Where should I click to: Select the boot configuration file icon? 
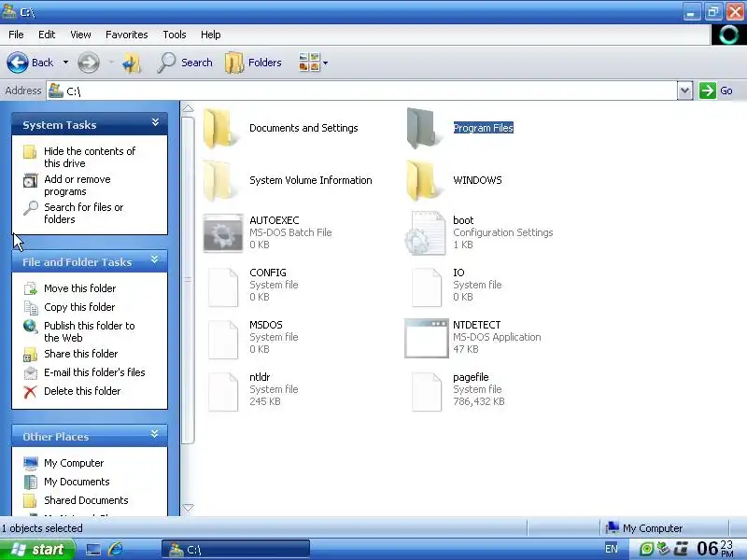426,232
